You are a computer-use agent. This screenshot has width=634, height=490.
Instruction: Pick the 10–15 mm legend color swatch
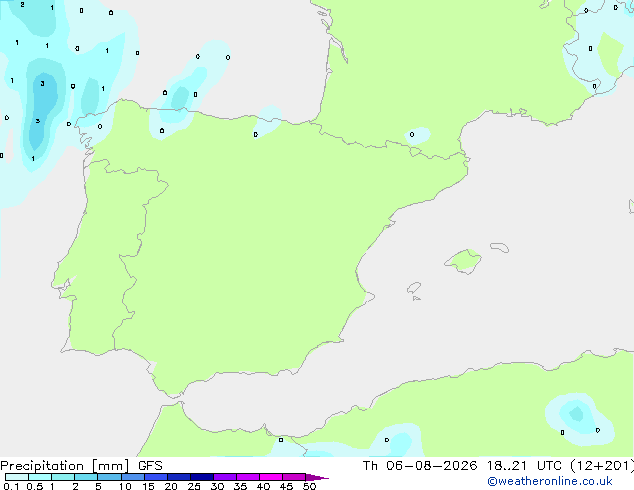[133, 477]
